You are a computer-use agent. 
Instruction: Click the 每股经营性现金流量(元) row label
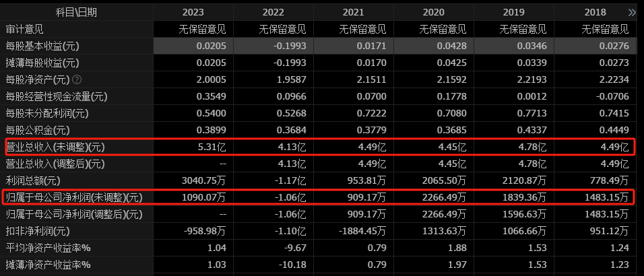(x=57, y=96)
